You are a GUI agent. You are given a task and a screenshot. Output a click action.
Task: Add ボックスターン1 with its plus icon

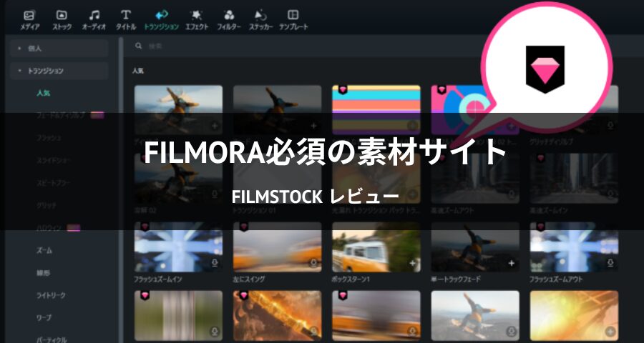(412, 263)
